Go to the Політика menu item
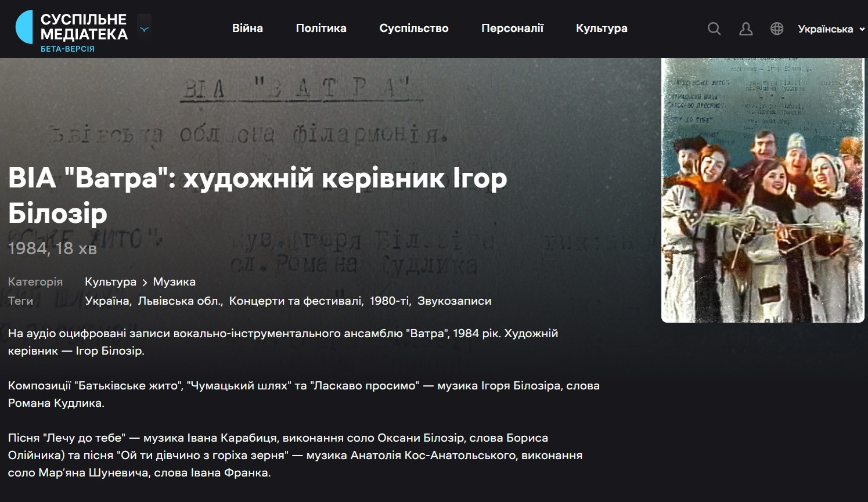Viewport: 868px width, 502px height. 321,28
